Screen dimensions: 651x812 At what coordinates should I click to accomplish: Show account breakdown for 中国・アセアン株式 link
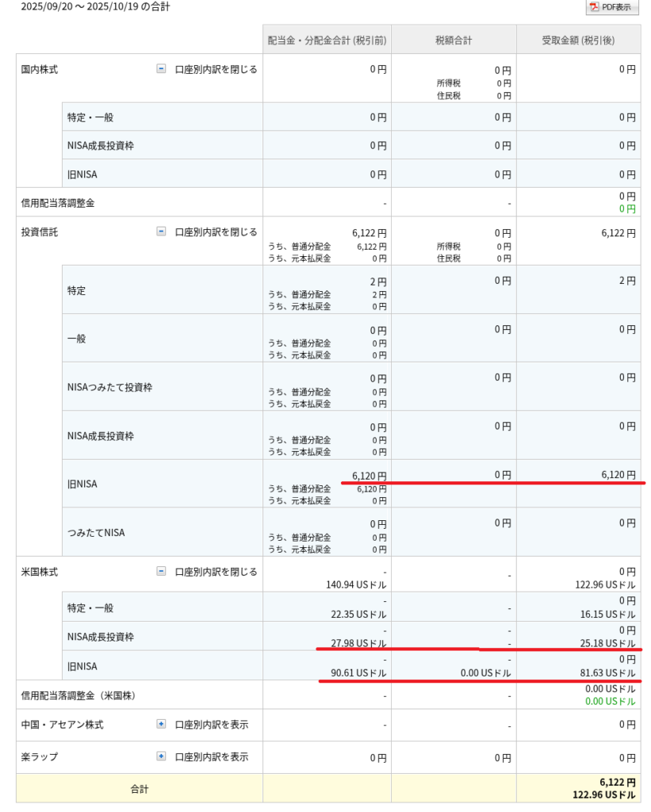click(212, 724)
